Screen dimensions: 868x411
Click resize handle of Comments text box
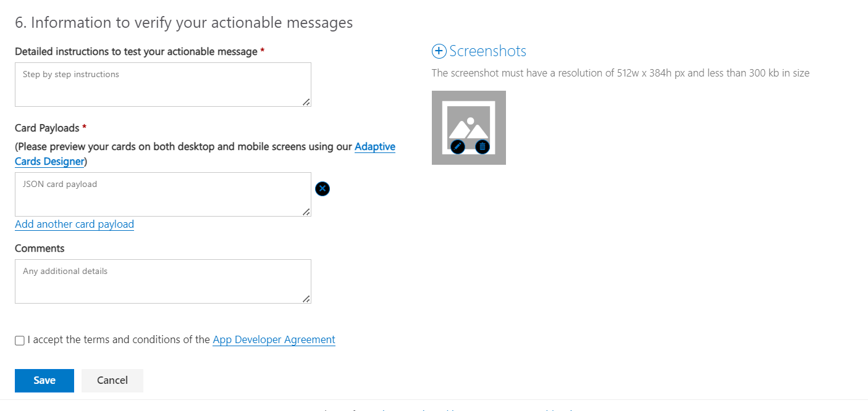click(x=306, y=299)
